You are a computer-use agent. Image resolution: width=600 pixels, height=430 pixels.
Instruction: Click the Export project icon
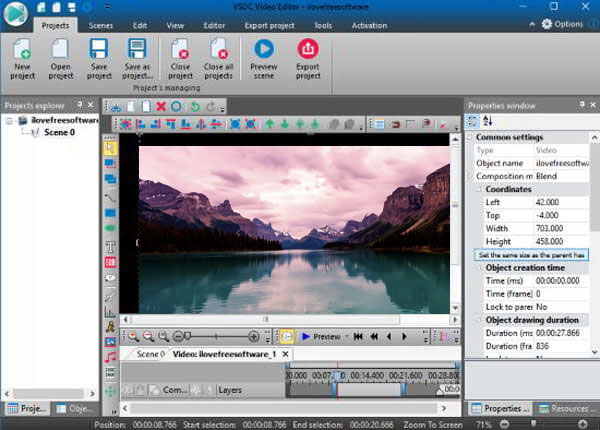tap(308, 50)
